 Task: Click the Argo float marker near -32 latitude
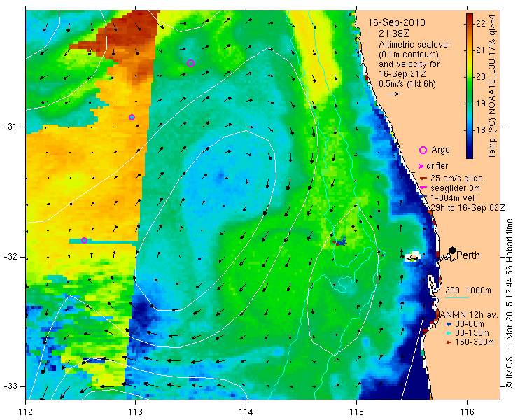84,240
